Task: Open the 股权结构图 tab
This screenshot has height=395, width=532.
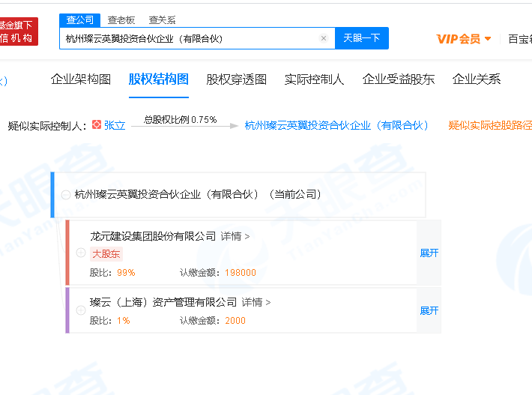Action: pos(158,79)
